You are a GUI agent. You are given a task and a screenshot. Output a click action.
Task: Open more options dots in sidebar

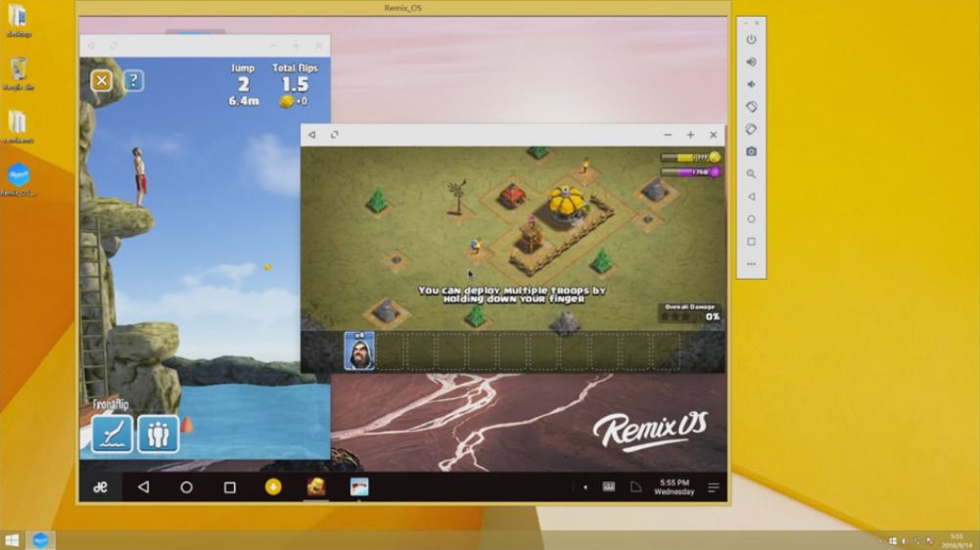[751, 264]
